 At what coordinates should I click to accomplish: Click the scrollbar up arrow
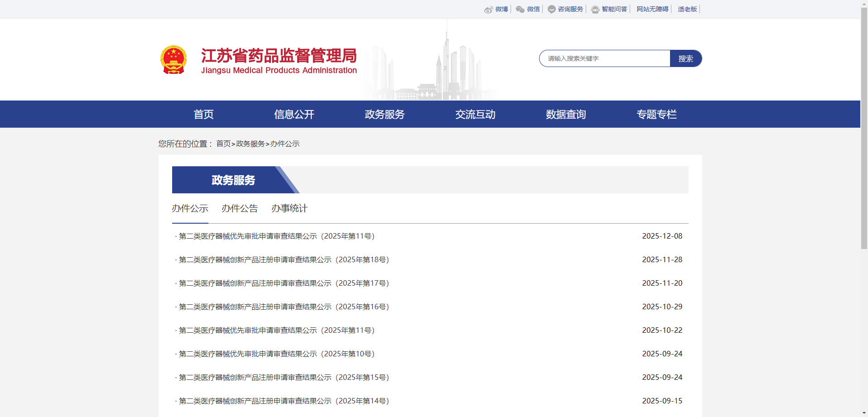(864, 3)
